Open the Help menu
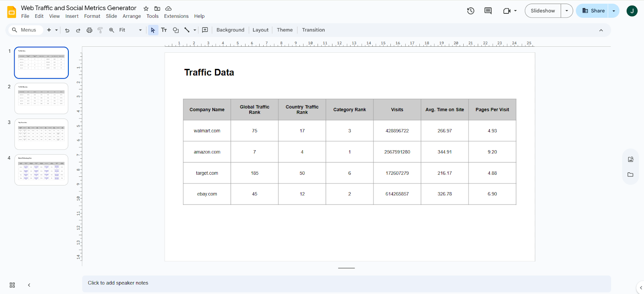The width and height of the screenshot is (644, 294). [199, 16]
